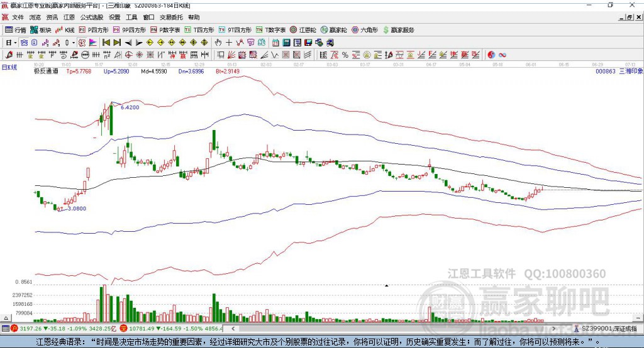Open the T数字表 tool
The height and width of the screenshot is (348, 644).
(x=270, y=30)
